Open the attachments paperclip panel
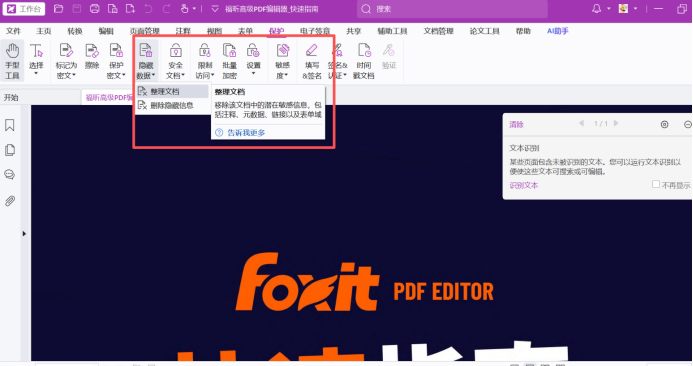The image size is (693, 366). click(10, 201)
